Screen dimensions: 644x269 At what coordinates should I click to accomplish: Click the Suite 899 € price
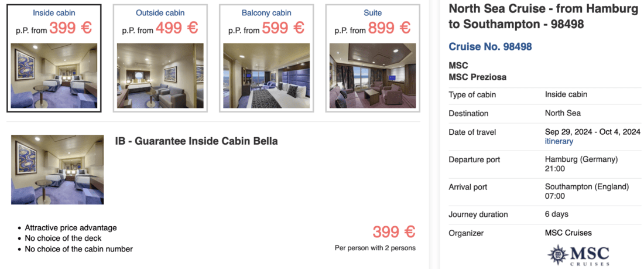coord(389,28)
